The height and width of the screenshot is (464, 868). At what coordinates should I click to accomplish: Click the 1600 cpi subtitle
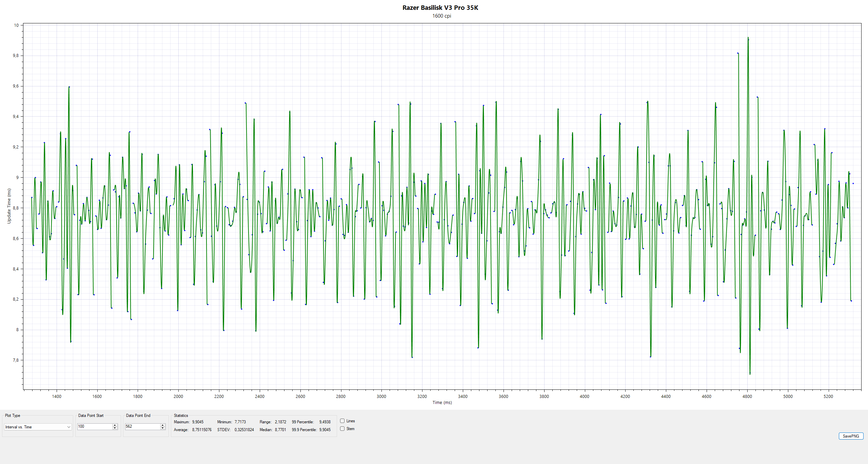[441, 16]
